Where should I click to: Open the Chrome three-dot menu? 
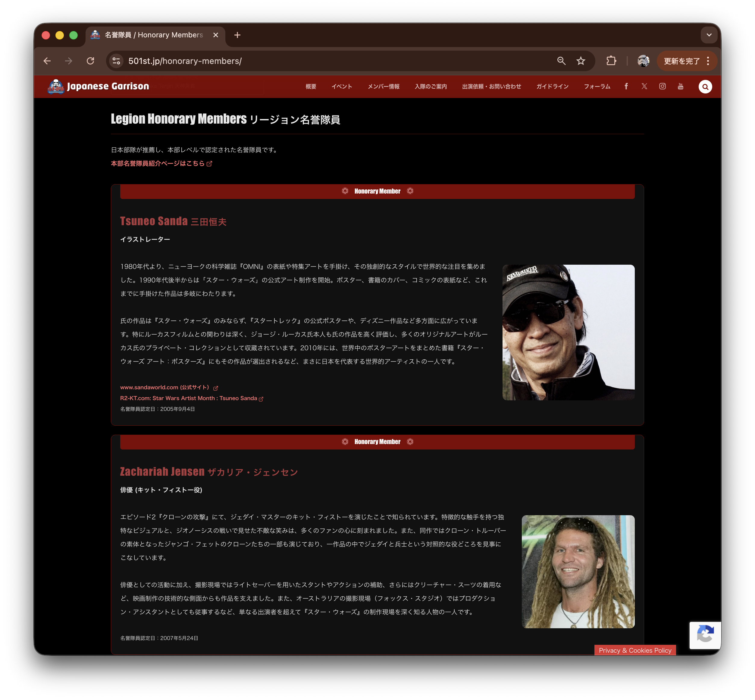point(708,61)
